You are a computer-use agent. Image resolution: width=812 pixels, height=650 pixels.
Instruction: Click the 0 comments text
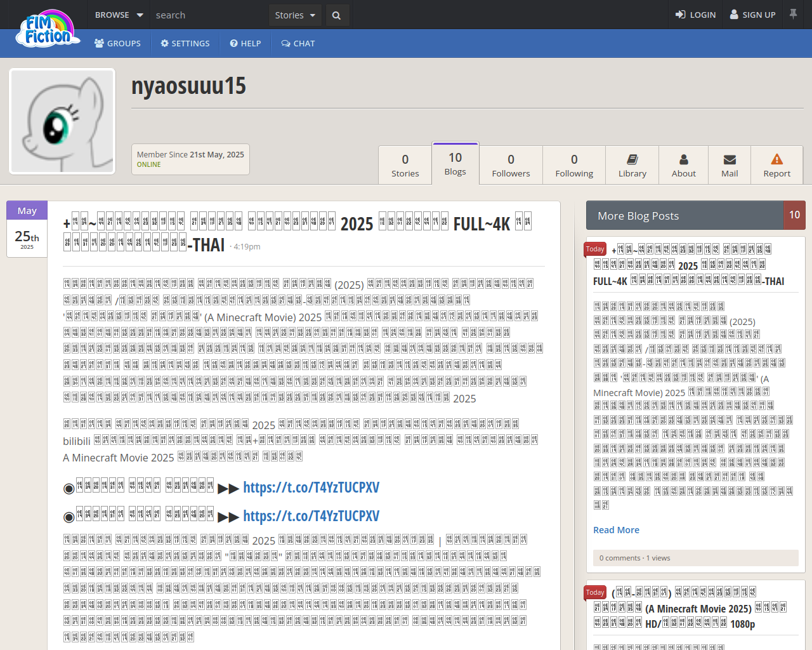coord(620,558)
